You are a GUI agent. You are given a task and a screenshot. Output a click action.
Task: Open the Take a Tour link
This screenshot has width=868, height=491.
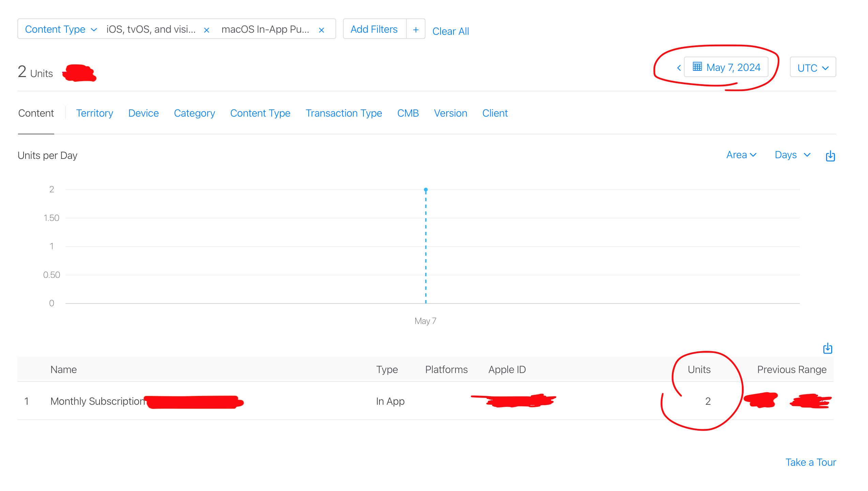810,462
